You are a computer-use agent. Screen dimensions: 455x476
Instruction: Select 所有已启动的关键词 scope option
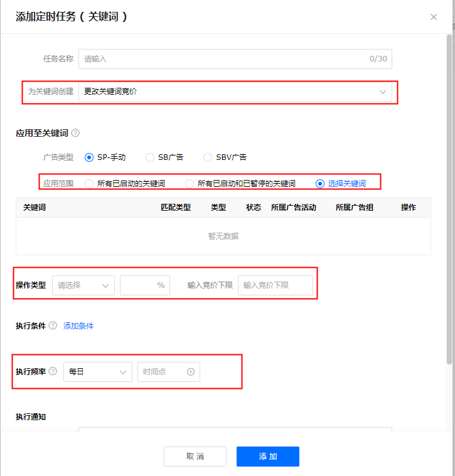pyautogui.click(x=89, y=184)
